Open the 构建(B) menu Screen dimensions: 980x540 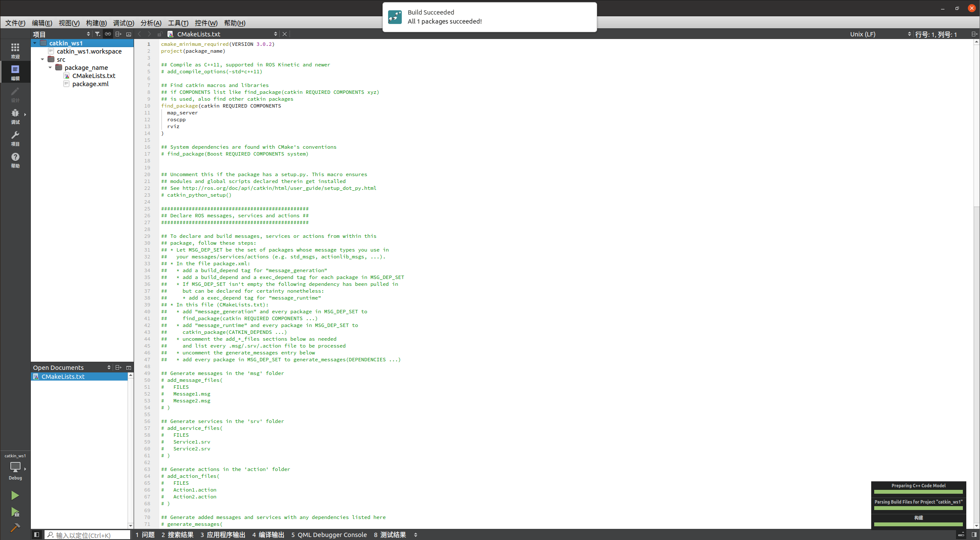tap(96, 23)
